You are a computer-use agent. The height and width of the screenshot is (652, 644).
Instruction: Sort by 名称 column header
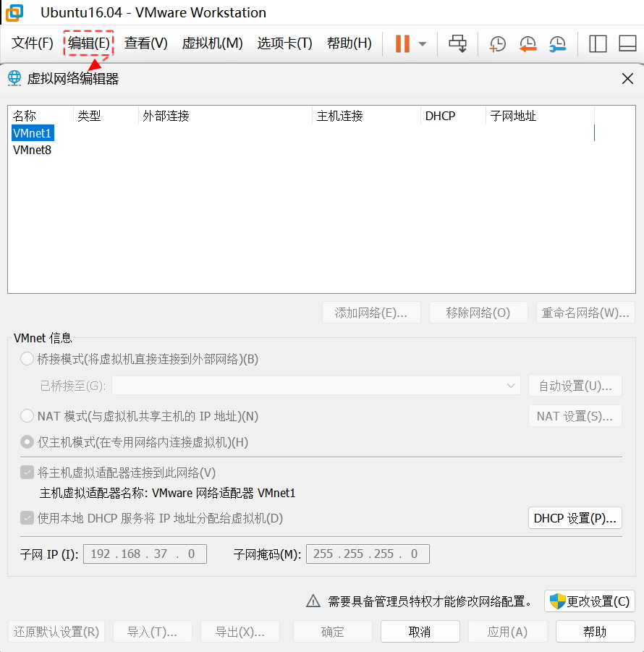click(41, 116)
